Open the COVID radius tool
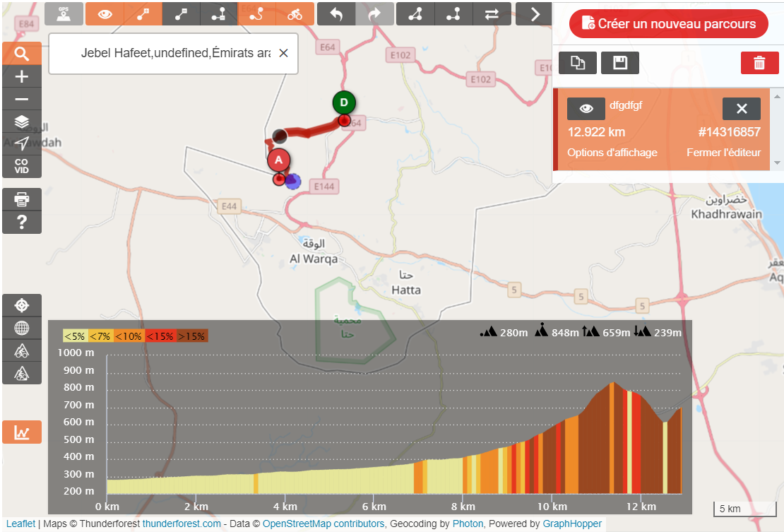 21,166
